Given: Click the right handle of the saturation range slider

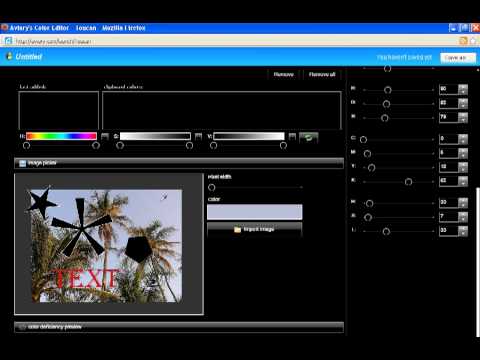Looking at the screenshot, I should [189, 145].
